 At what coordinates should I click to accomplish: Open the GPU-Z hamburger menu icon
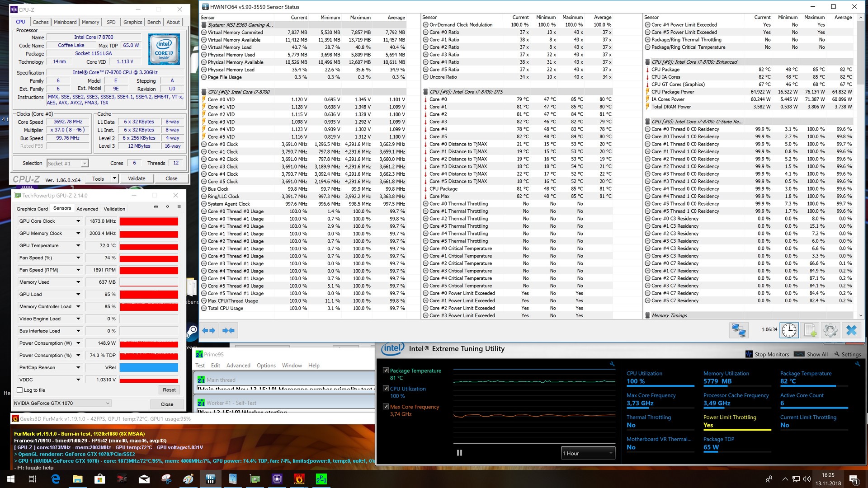pyautogui.click(x=179, y=206)
